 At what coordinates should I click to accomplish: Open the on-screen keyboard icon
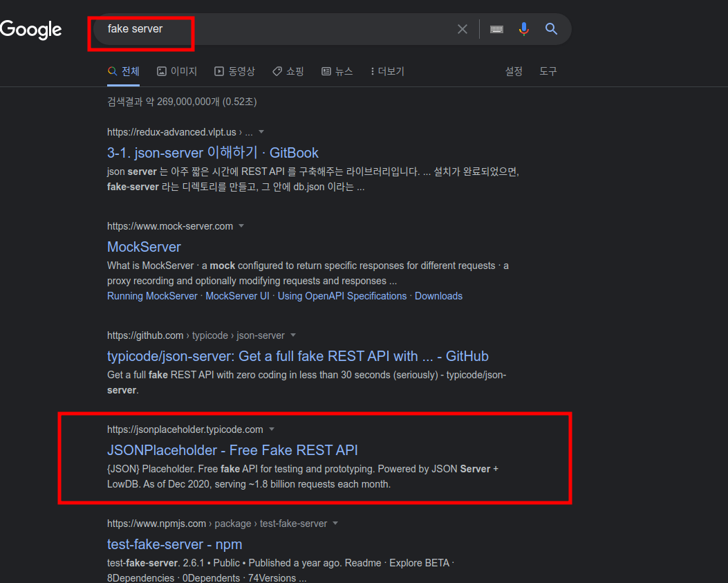click(x=496, y=29)
